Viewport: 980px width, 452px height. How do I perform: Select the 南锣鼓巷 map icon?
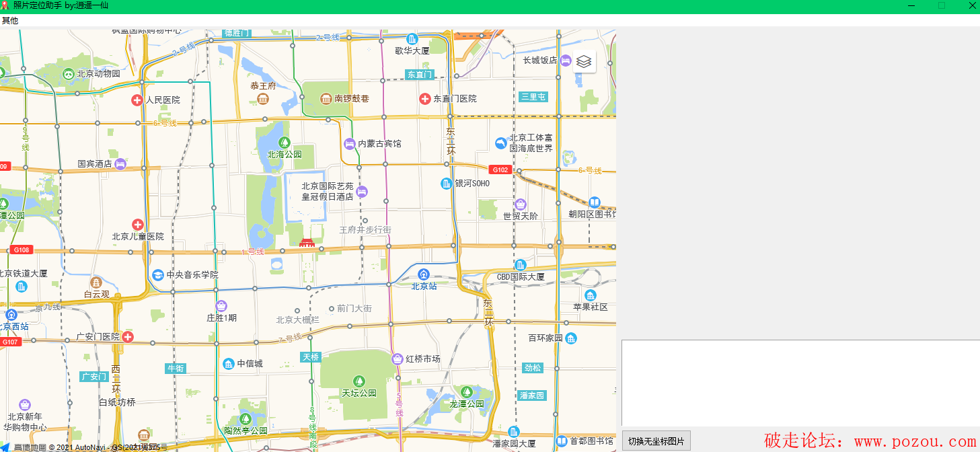tap(326, 99)
